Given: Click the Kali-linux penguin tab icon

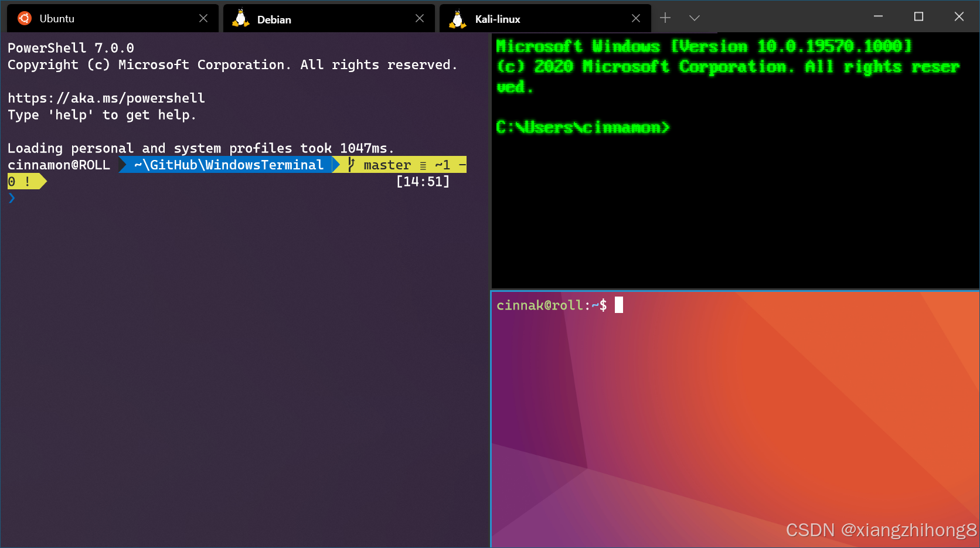Looking at the screenshot, I should point(457,19).
